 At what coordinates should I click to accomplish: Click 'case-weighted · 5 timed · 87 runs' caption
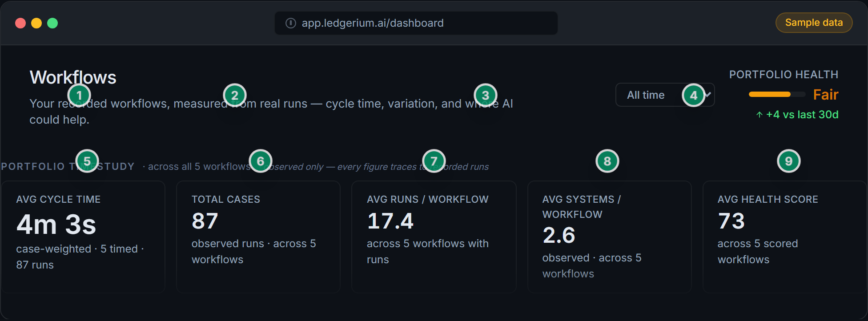80,257
